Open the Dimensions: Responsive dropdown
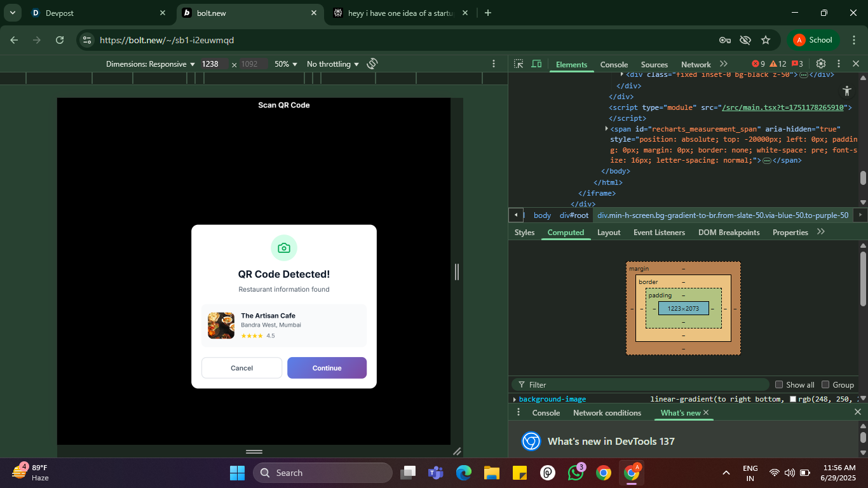The width and height of the screenshot is (868, 488). pyautogui.click(x=151, y=64)
